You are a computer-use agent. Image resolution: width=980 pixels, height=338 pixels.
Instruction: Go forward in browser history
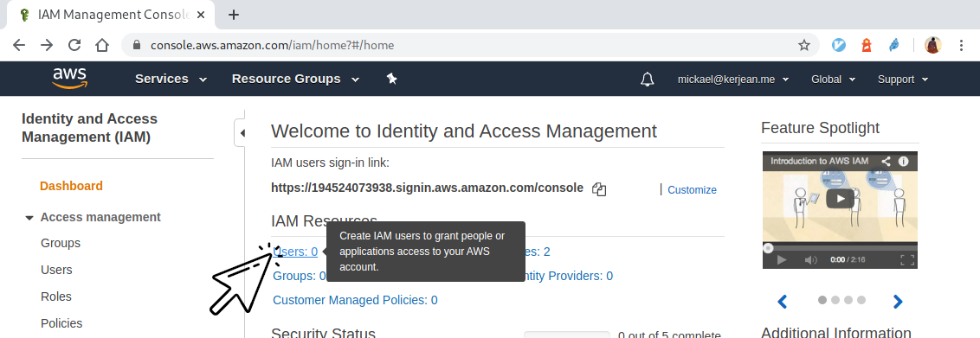[x=47, y=45]
